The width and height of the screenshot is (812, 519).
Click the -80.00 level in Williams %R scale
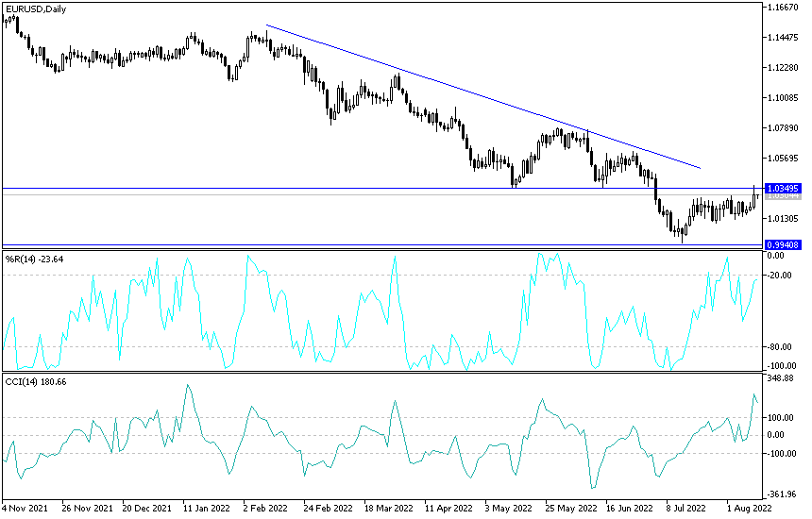[x=779, y=346]
